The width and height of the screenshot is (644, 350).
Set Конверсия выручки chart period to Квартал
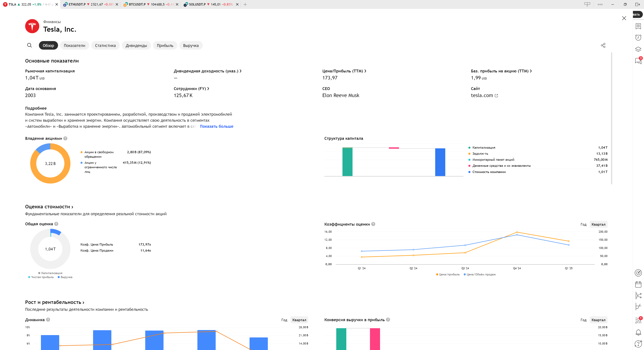(x=598, y=320)
